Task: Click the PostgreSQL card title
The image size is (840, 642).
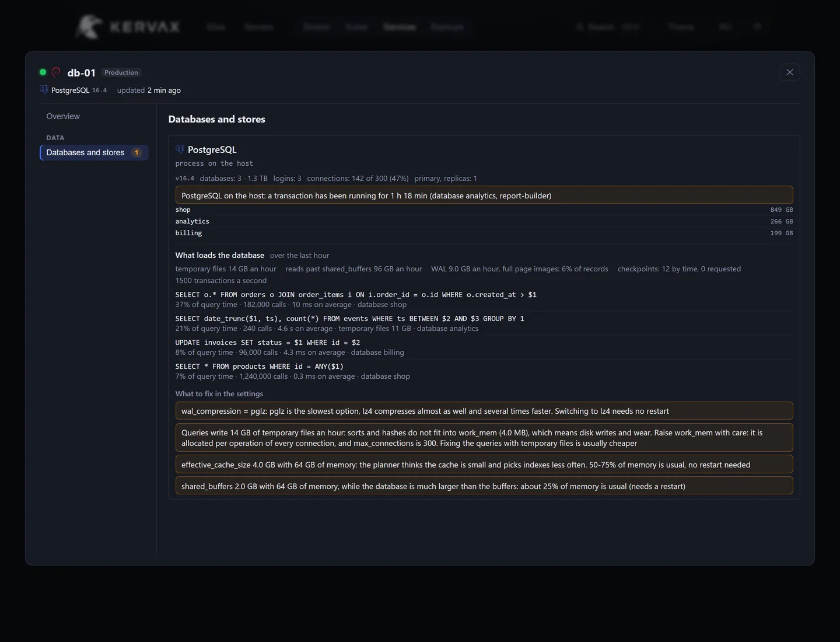Action: point(212,149)
